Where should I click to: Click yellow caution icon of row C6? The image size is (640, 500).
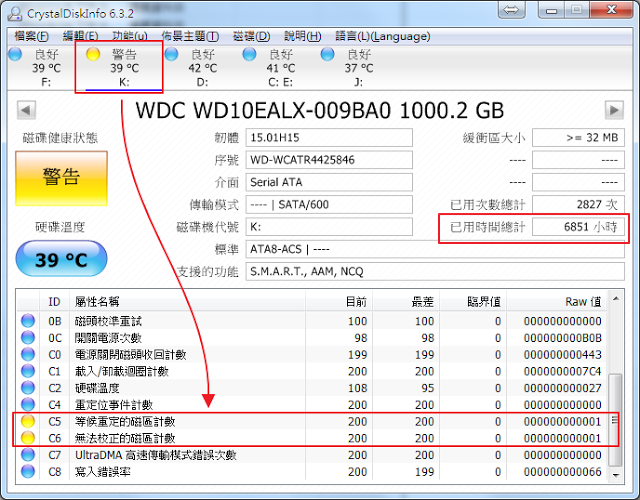(x=28, y=438)
